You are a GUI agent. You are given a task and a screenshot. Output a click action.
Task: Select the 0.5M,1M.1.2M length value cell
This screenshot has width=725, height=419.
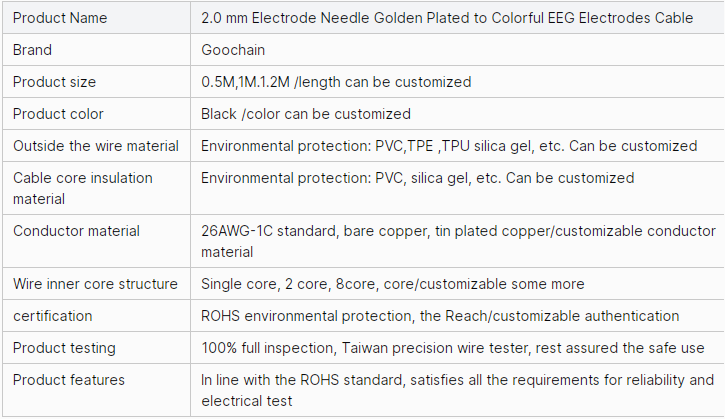coord(336,82)
